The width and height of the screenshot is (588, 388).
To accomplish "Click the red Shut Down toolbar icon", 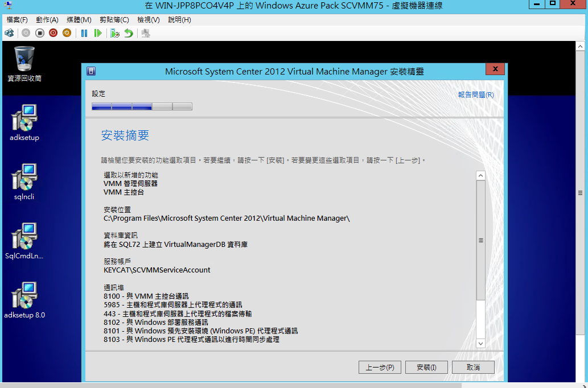I will pos(53,33).
